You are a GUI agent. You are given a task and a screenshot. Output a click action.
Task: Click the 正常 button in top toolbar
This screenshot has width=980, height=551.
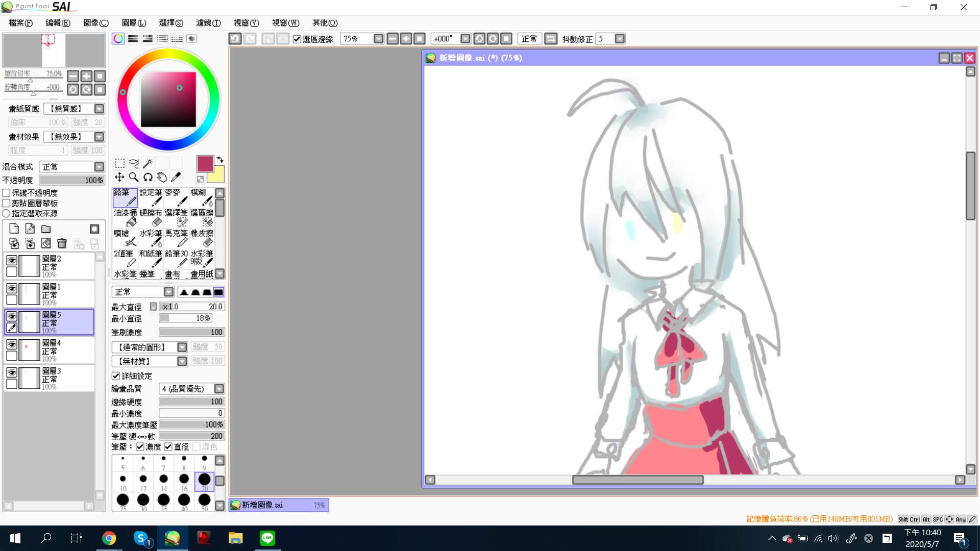coord(529,39)
